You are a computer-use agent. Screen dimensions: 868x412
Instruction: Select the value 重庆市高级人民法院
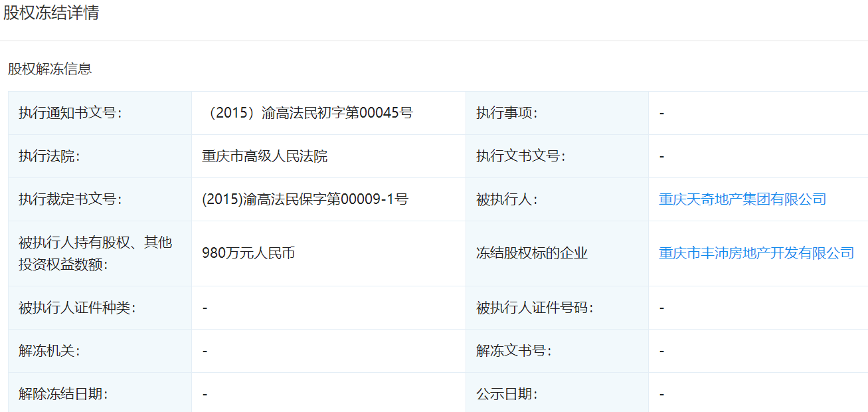click(265, 156)
